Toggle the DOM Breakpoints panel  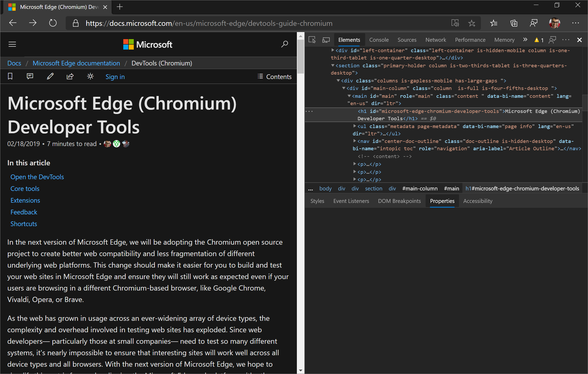tap(399, 201)
